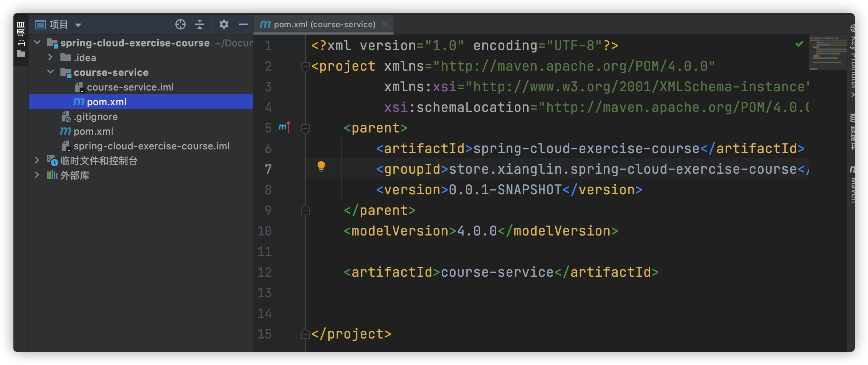Image resolution: width=868 pixels, height=365 pixels.
Task: Select the .idea folder row
Action: [141, 57]
